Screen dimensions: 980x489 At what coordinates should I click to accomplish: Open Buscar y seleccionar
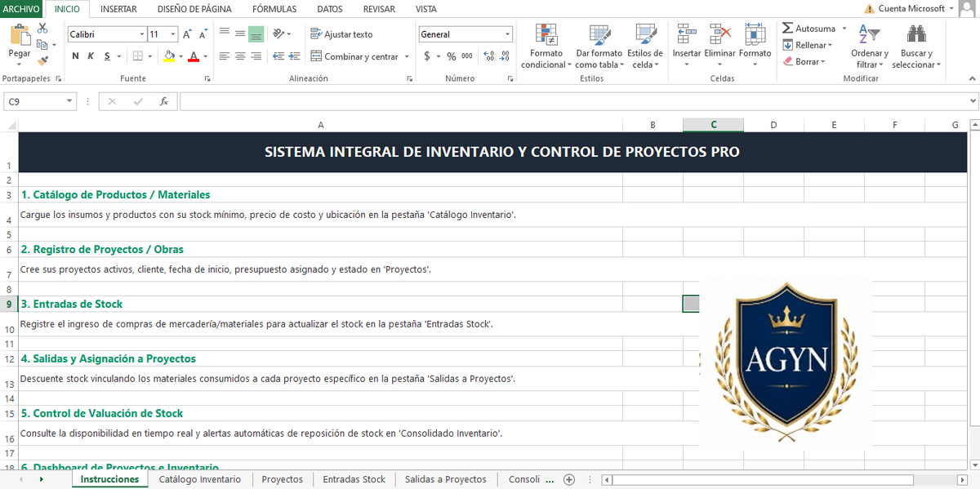click(x=916, y=47)
